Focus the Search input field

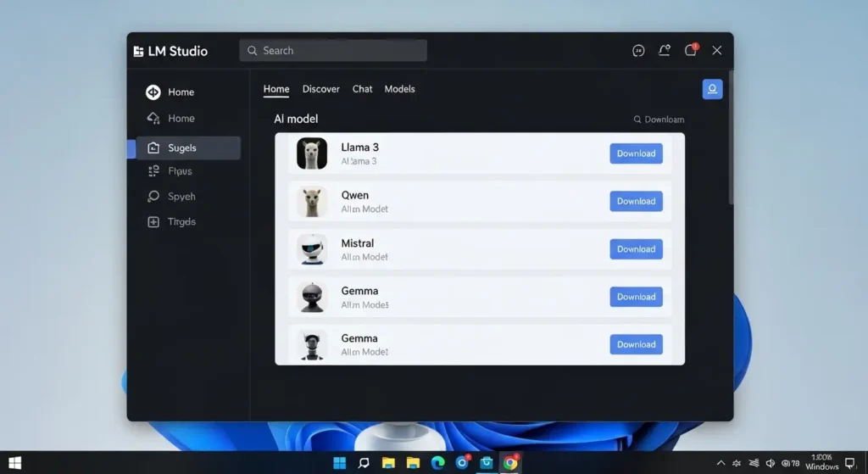[333, 50]
